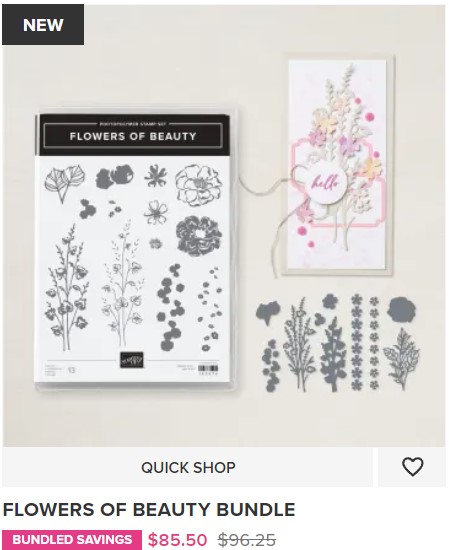The width and height of the screenshot is (451, 550).
Task: Open Quick Shop for this bundle
Action: [188, 467]
